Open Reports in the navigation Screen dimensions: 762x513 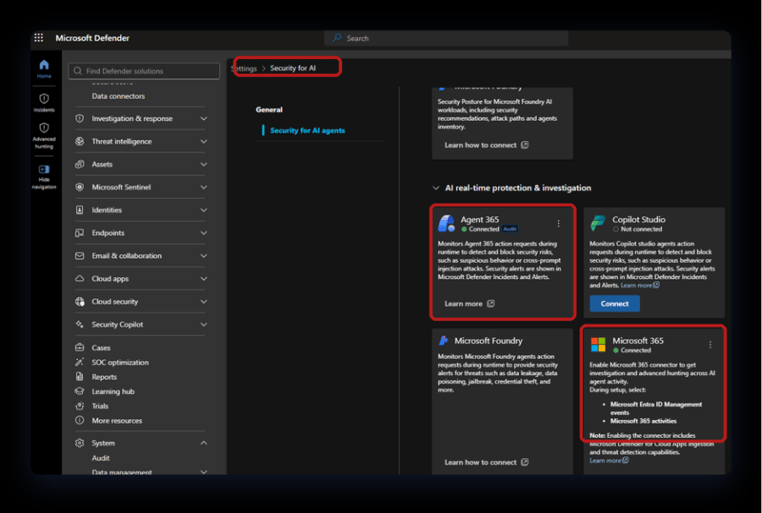point(104,377)
